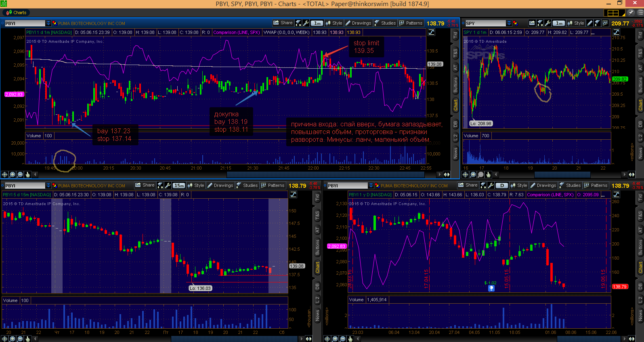
Task: Click pin icon in top-right title bar
Action: click(x=631, y=13)
